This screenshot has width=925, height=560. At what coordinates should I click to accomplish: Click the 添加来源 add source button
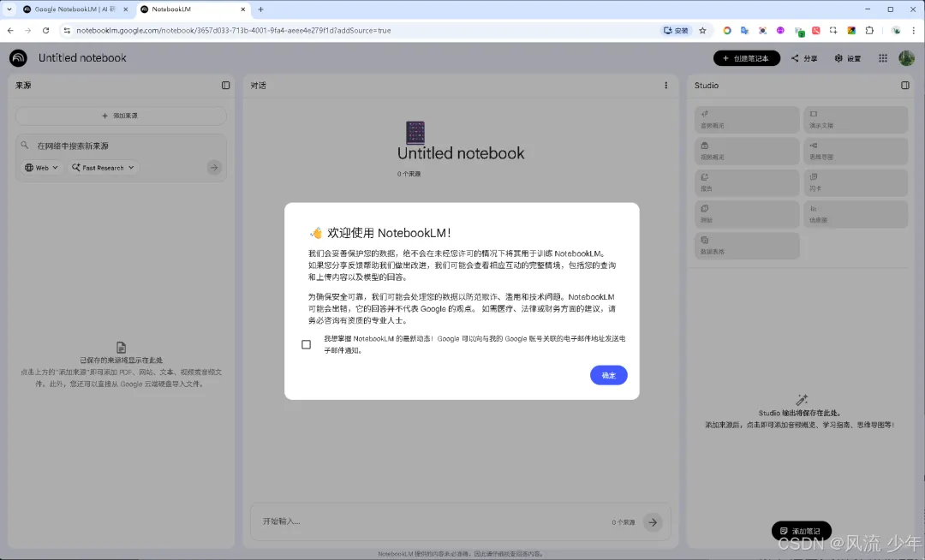pyautogui.click(x=121, y=116)
